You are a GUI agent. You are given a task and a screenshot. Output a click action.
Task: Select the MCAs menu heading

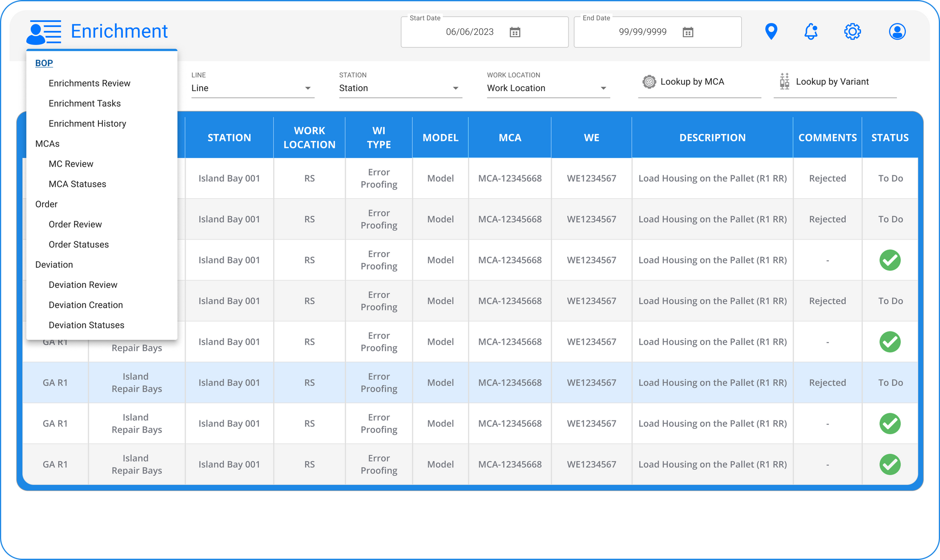(x=47, y=143)
